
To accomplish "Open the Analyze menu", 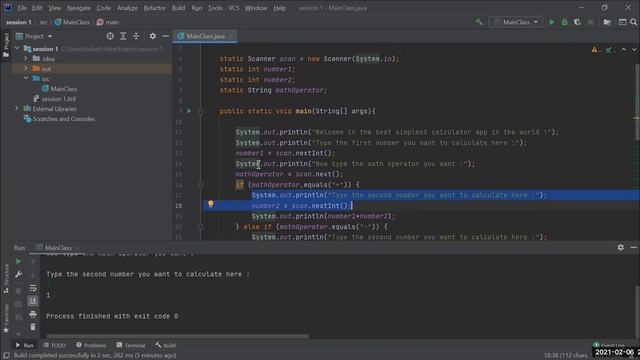I will [127, 8].
